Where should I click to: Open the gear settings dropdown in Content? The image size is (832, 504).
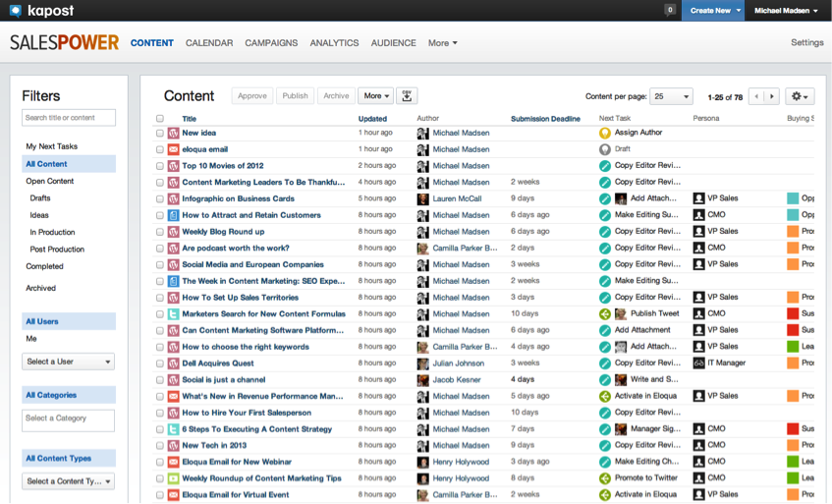click(800, 96)
